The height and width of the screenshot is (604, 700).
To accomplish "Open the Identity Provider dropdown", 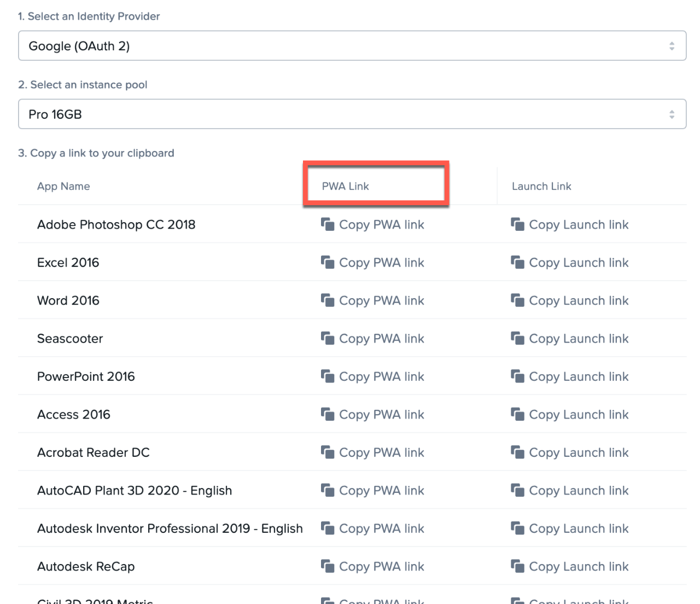I will tap(352, 46).
